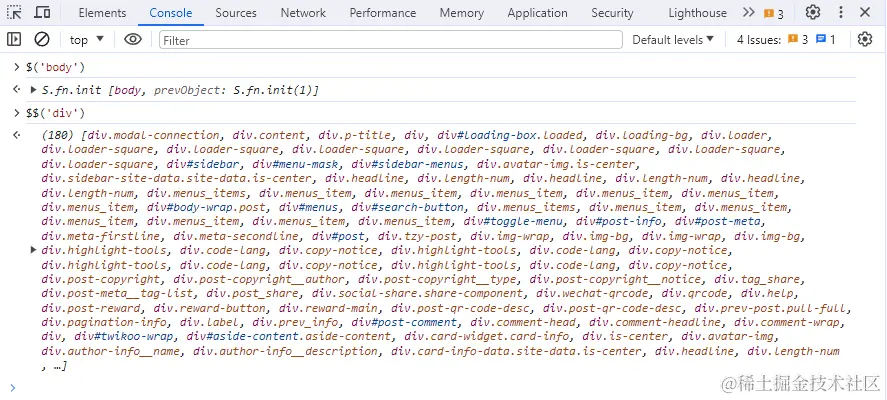Screen dimensions: 887x400
Task: Click div#post-comment in the output
Action: pyautogui.click(x=404, y=322)
